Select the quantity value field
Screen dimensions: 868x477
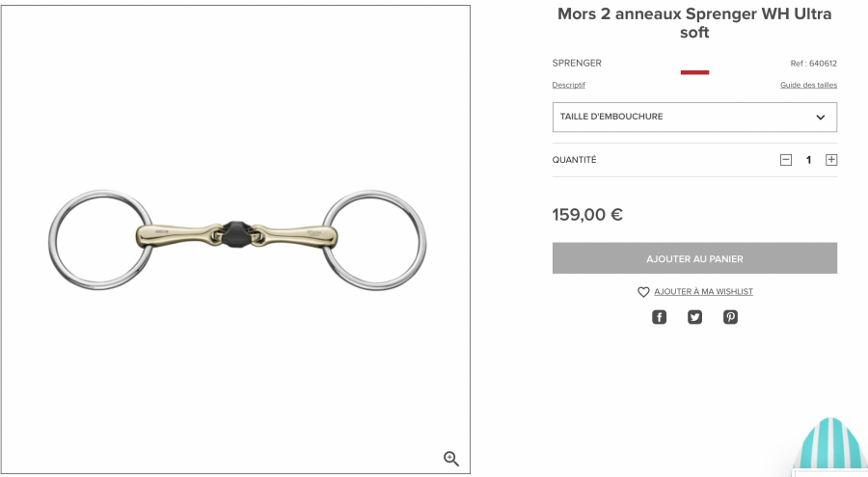click(808, 160)
